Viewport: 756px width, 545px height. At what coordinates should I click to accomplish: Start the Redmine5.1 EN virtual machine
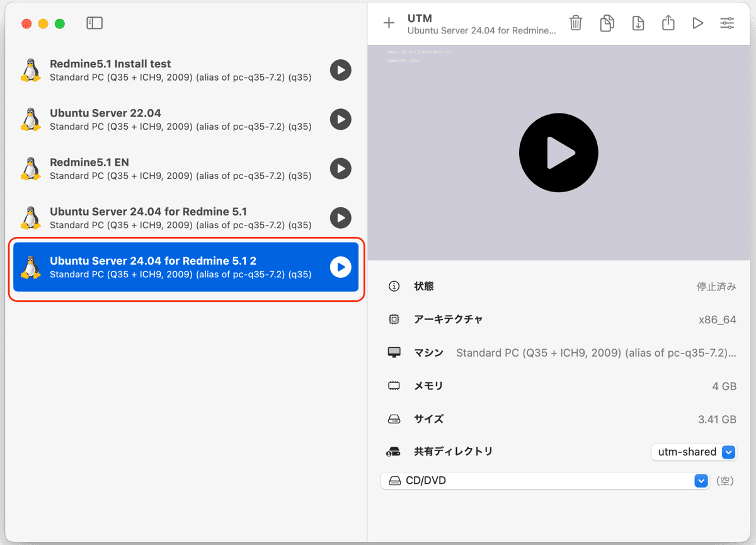(x=340, y=168)
